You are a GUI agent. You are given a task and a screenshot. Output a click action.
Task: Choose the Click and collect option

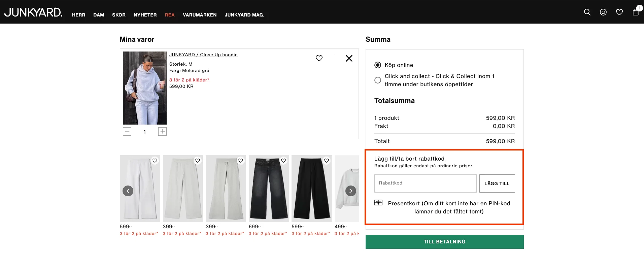(378, 80)
